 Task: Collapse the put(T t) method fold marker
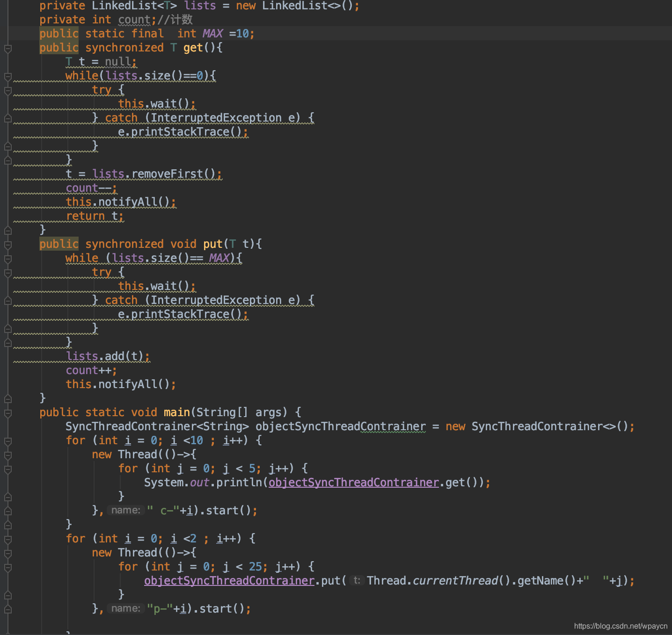[8, 245]
